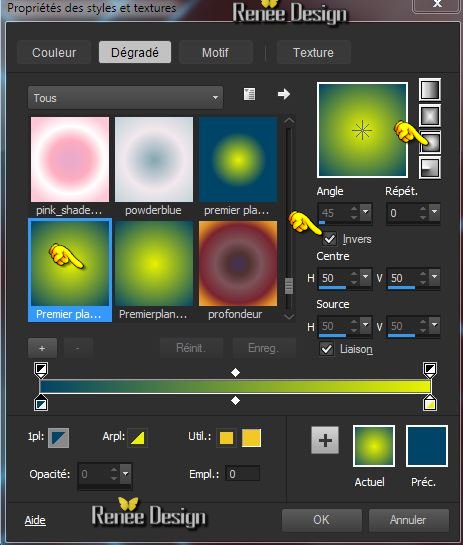Open the Tous category dropdown
The image size is (463, 545).
(x=125, y=98)
